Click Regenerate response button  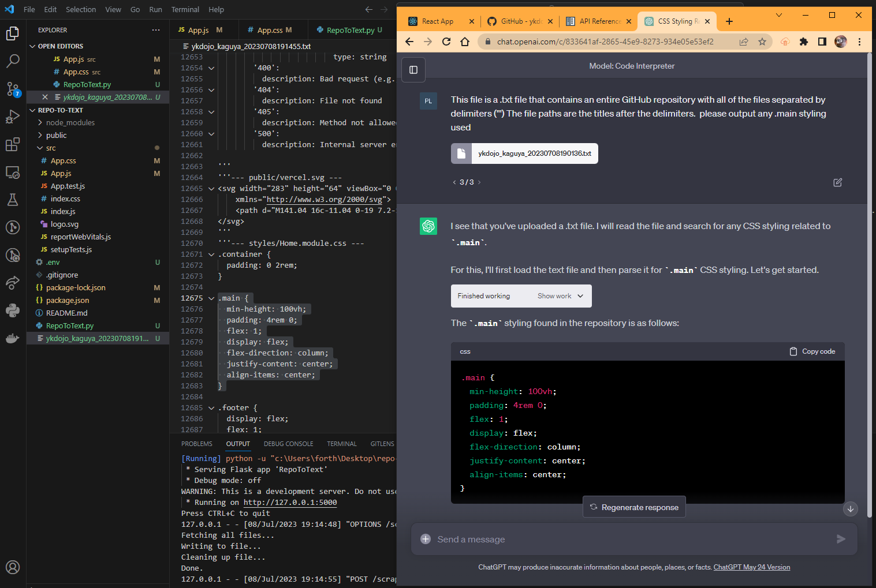point(634,507)
